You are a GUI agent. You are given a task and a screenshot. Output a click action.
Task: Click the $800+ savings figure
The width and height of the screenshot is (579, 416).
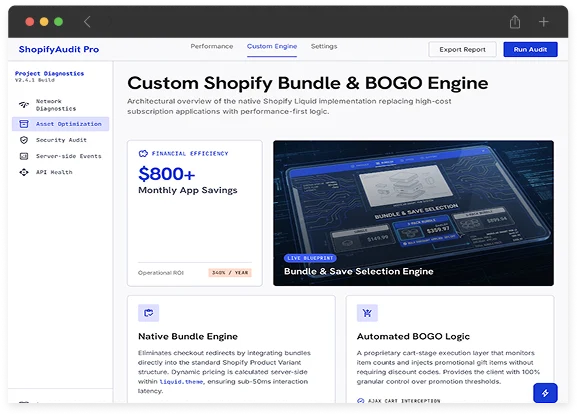(167, 174)
